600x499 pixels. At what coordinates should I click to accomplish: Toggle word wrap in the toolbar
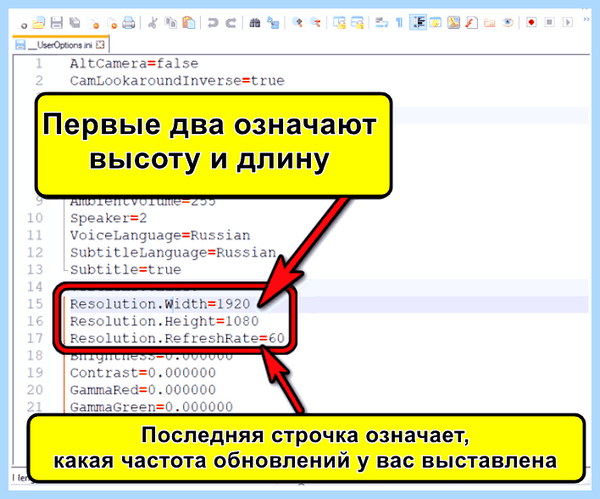[x=382, y=23]
